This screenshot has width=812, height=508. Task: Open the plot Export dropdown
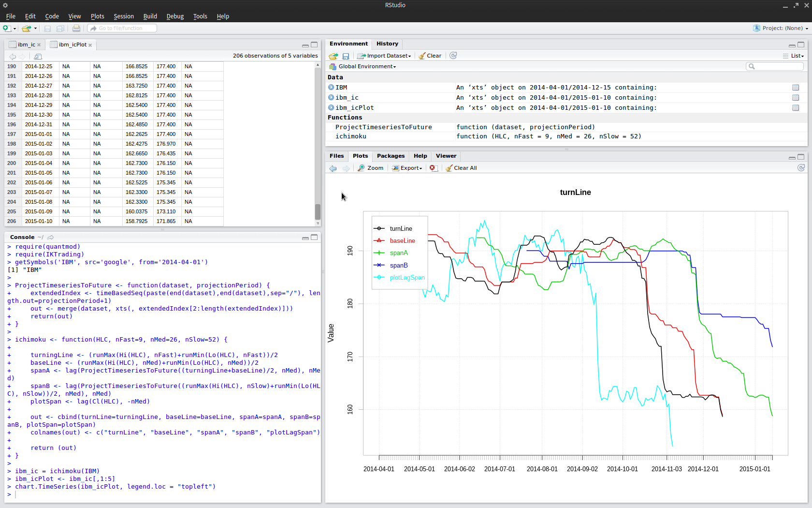click(x=407, y=168)
